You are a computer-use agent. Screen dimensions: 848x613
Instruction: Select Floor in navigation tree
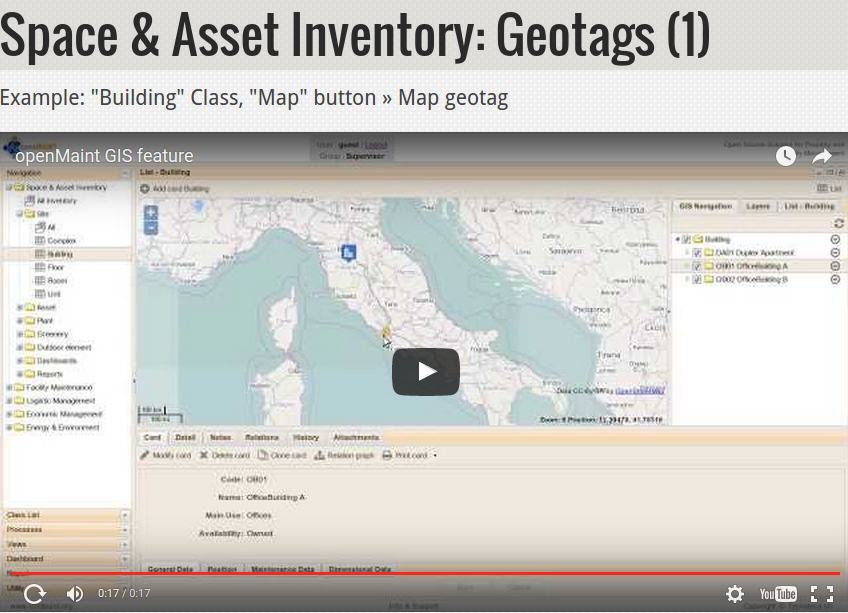55,267
